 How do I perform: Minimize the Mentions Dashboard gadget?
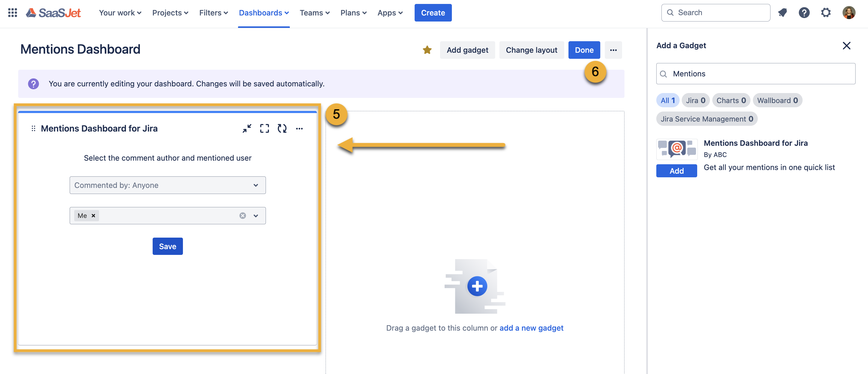pos(247,129)
